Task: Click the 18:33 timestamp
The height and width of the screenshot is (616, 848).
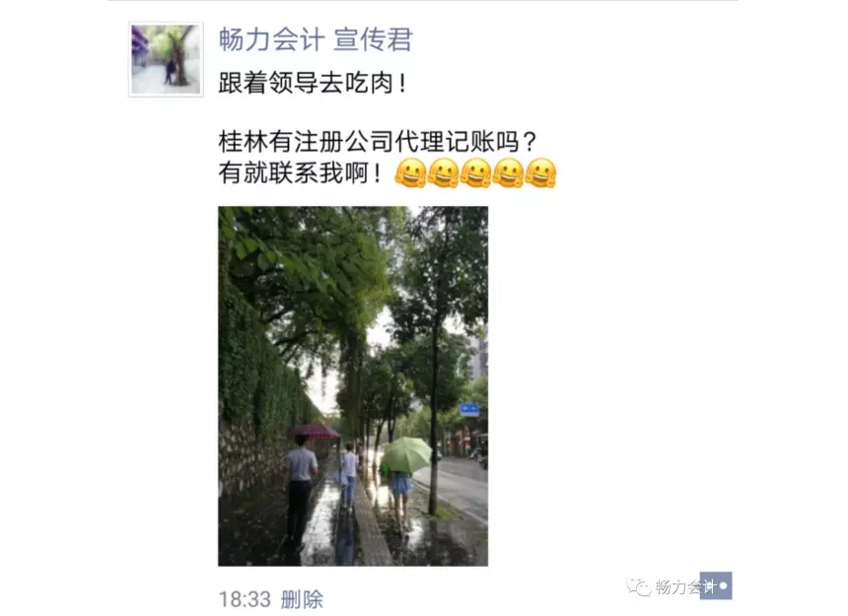Action: click(x=245, y=600)
